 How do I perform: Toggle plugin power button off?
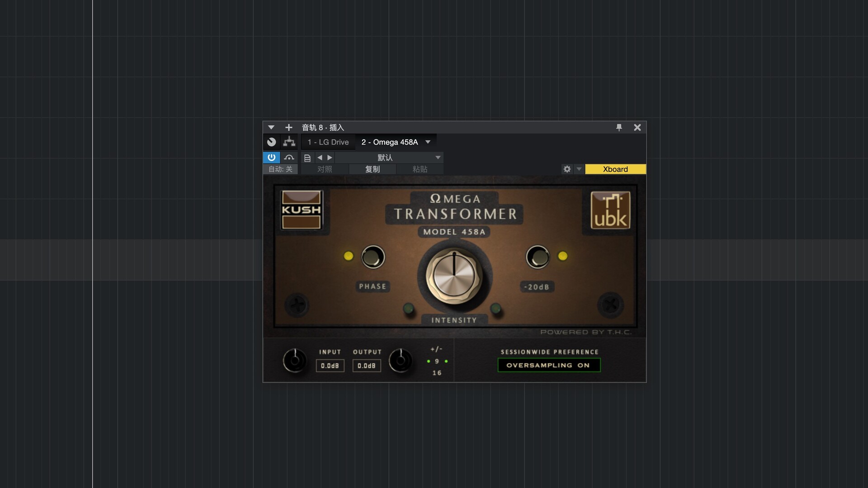(271, 157)
